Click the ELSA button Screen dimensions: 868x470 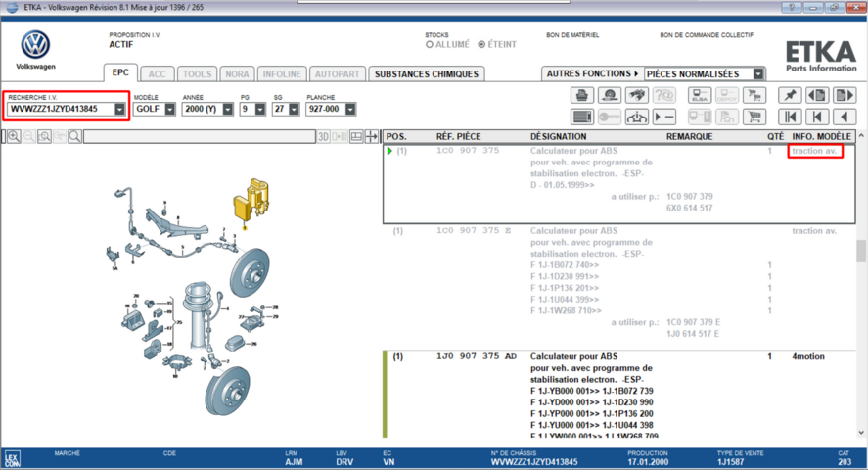700,95
